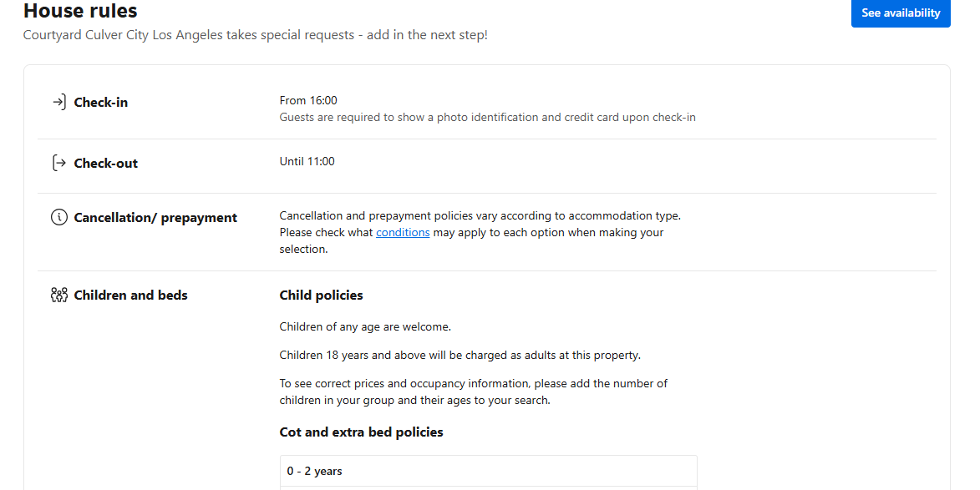Click the Check-in label

tap(100, 103)
